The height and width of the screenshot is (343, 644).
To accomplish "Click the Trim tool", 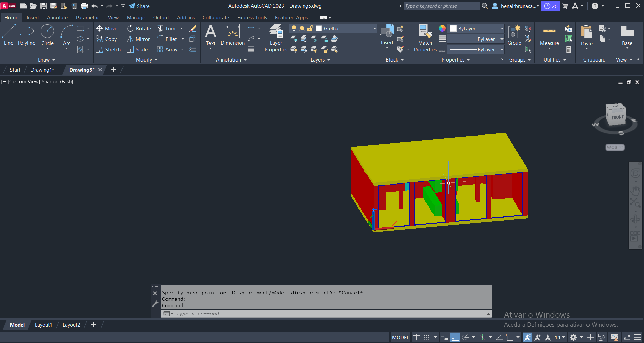I will click(166, 29).
